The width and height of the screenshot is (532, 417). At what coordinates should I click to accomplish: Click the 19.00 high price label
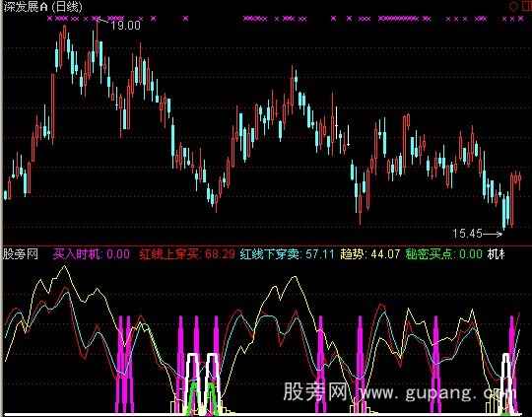(125, 25)
